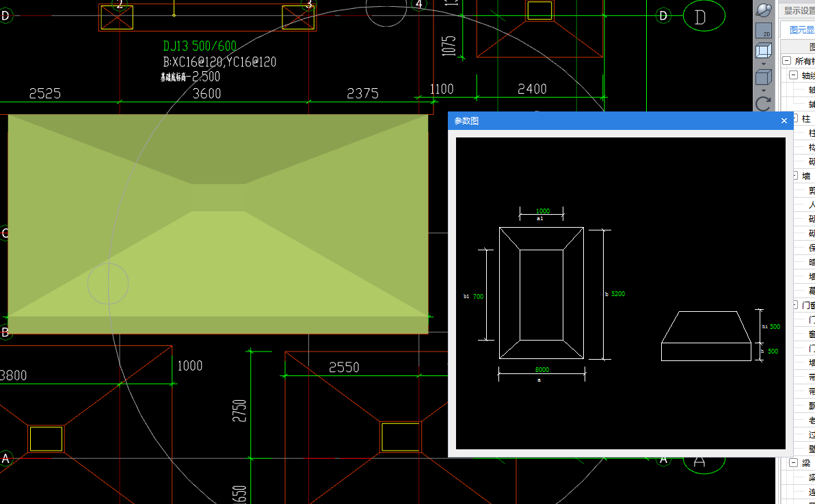Click the B:XC16@120,YC16@120 rebar annotation

click(x=219, y=62)
